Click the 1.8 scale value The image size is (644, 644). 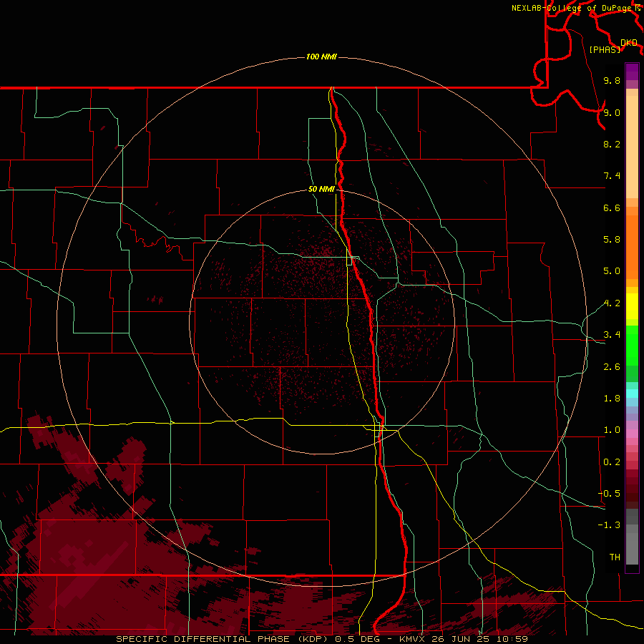point(612,399)
